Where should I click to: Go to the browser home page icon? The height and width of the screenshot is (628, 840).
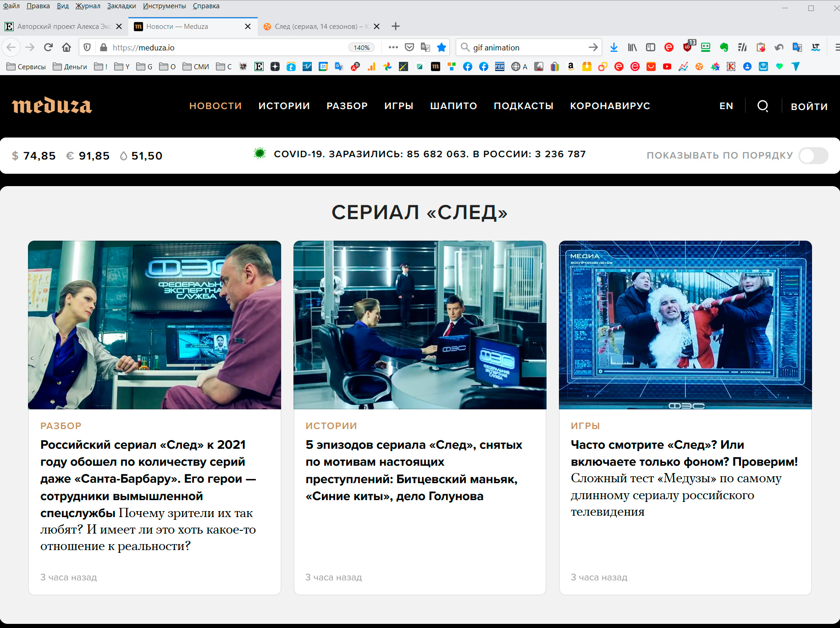tap(66, 47)
